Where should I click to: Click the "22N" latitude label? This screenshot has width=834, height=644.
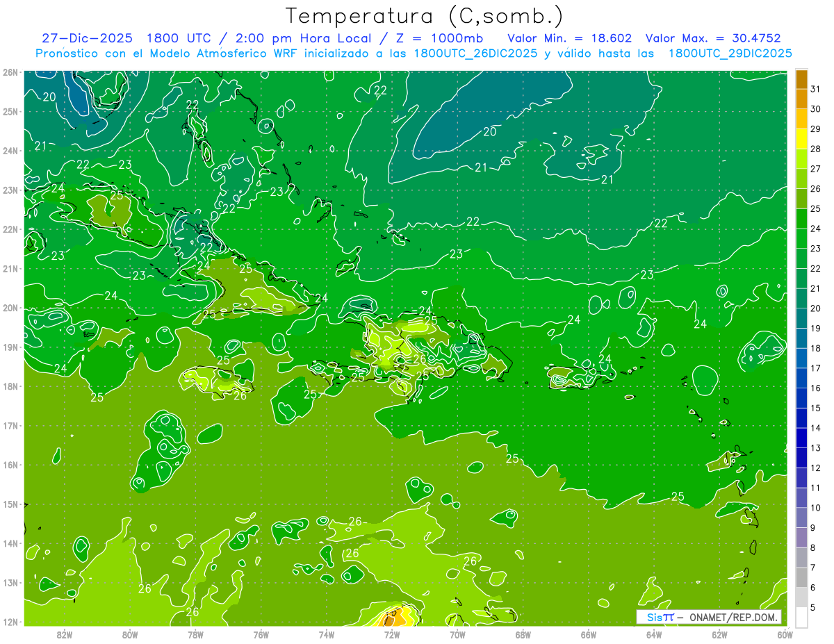click(x=10, y=229)
